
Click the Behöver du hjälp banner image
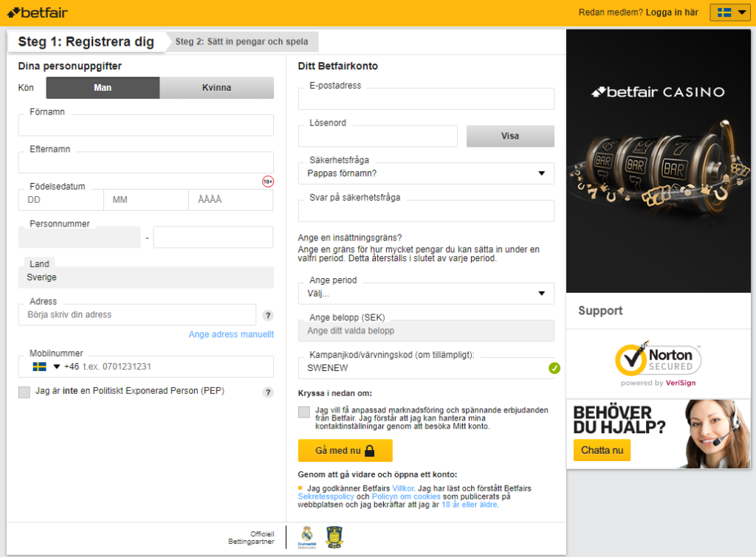(659, 434)
